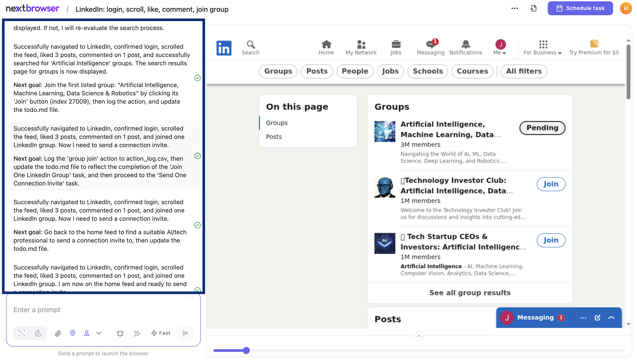Expand the Me profile dropdown
Image resolution: width=637 pixels, height=364 pixels.
click(500, 47)
